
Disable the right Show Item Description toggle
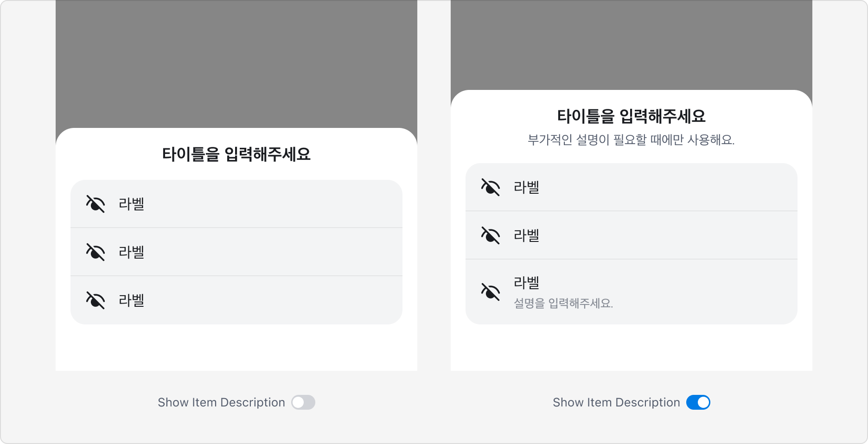(x=697, y=402)
